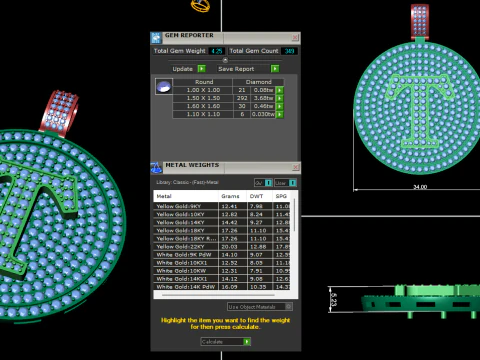
Task: Click the Save Report label
Action: tap(236, 69)
